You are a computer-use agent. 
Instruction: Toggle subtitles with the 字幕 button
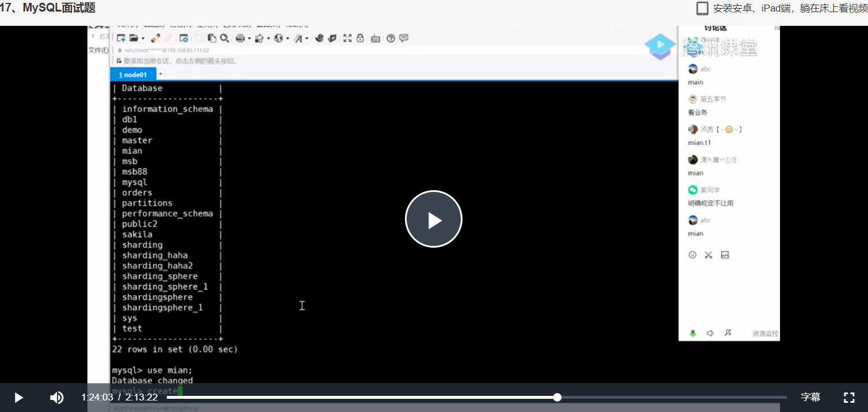(x=810, y=397)
